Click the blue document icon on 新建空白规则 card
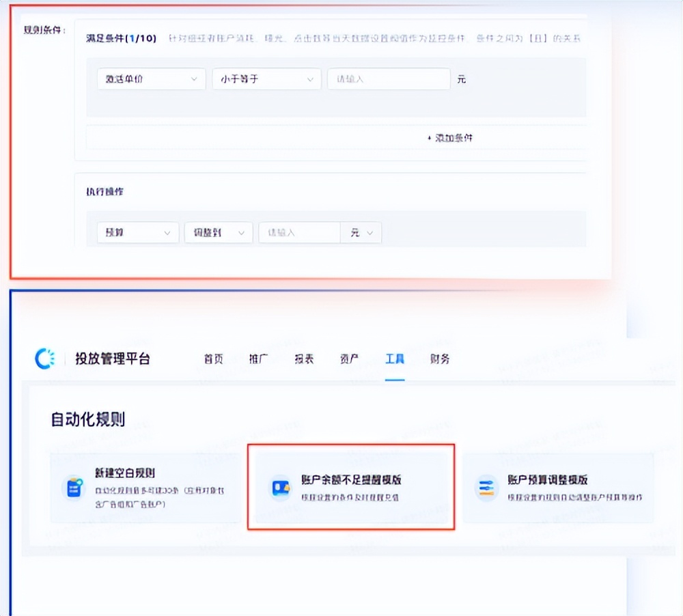 (74, 488)
